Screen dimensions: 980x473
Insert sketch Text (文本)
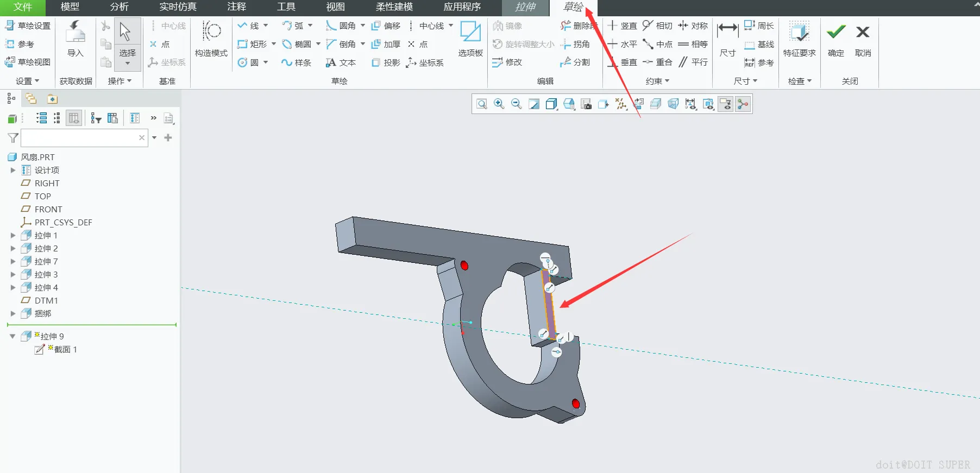click(x=341, y=62)
